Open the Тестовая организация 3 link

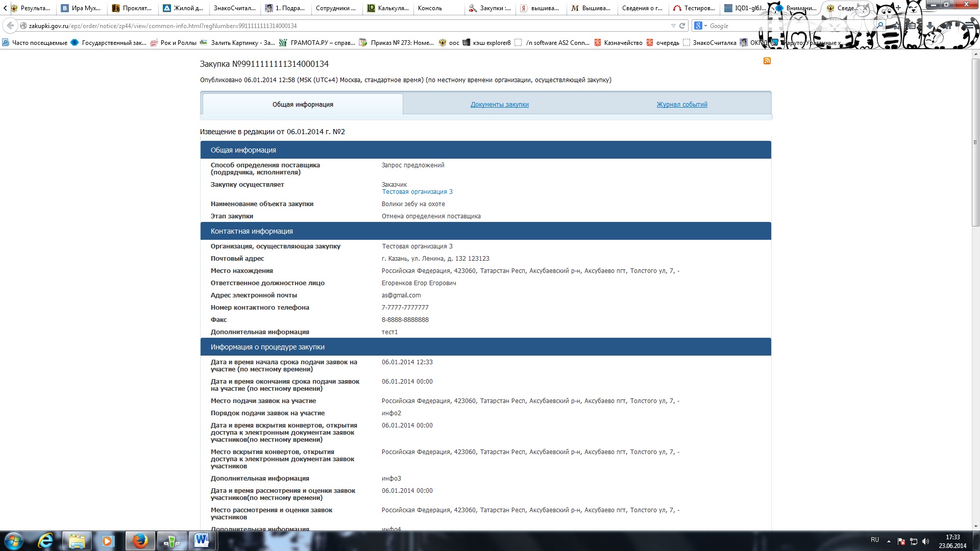[417, 192]
